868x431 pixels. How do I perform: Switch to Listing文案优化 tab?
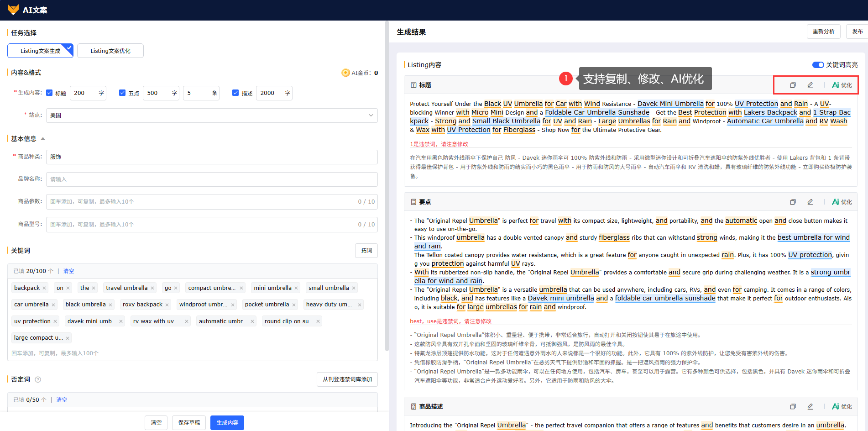click(x=110, y=51)
